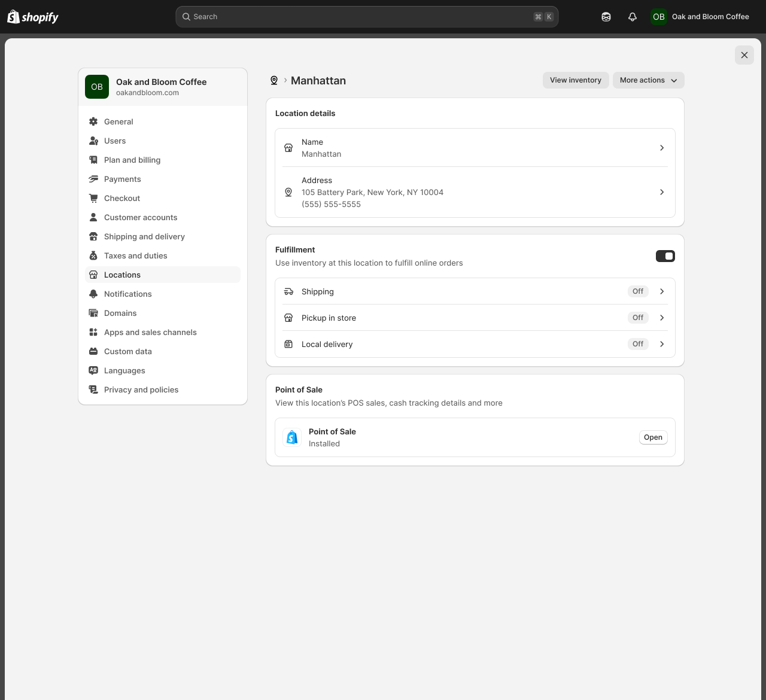Click the address text 105 Battery Park
This screenshot has width=766, height=700.
(x=372, y=192)
